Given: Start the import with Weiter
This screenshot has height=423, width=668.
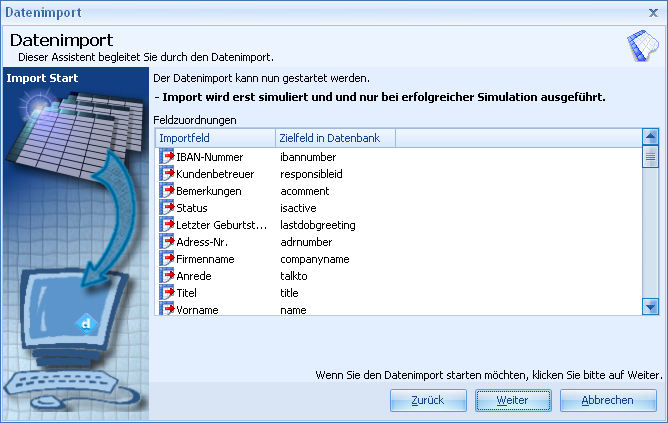Looking at the screenshot, I should coord(513,400).
